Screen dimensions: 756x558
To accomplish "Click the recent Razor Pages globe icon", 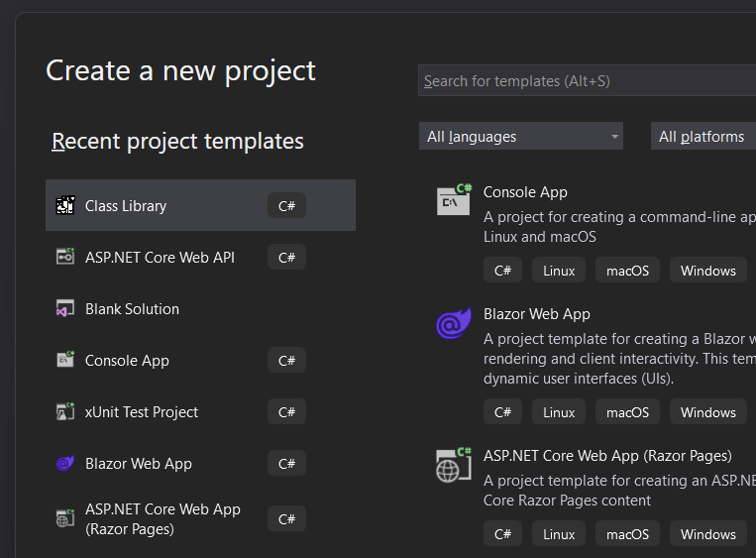I will click(x=65, y=518).
